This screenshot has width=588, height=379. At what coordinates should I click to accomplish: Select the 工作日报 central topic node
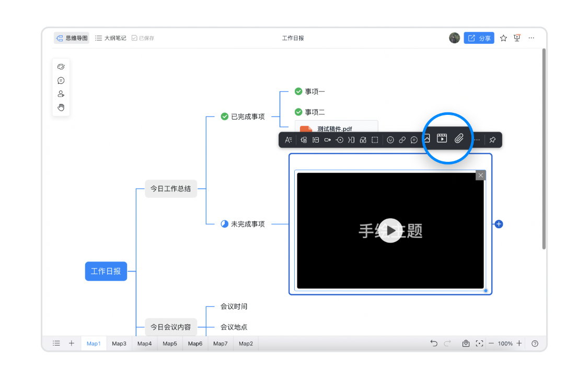pos(106,271)
